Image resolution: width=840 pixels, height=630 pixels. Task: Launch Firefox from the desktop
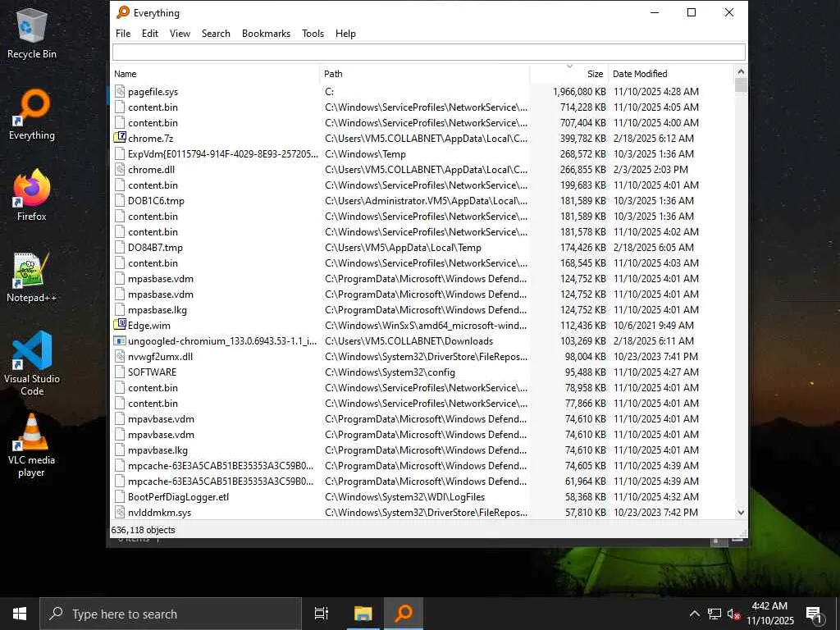click(x=32, y=195)
